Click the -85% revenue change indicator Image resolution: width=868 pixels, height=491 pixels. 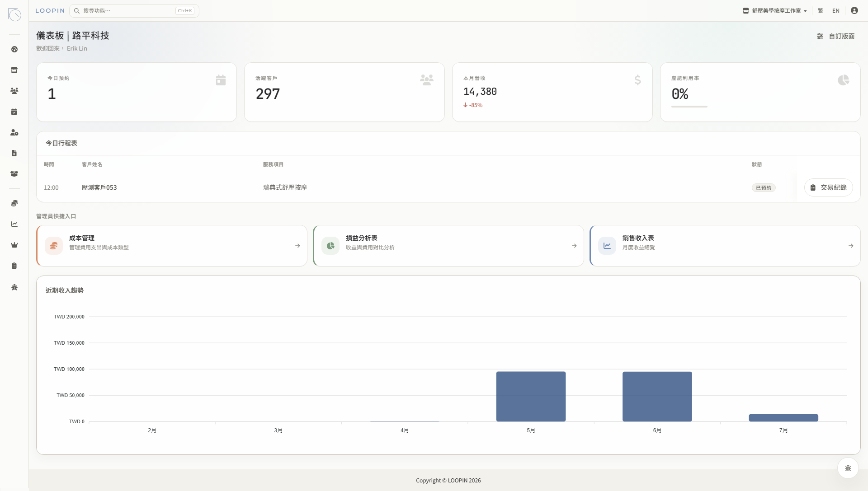pyautogui.click(x=473, y=105)
